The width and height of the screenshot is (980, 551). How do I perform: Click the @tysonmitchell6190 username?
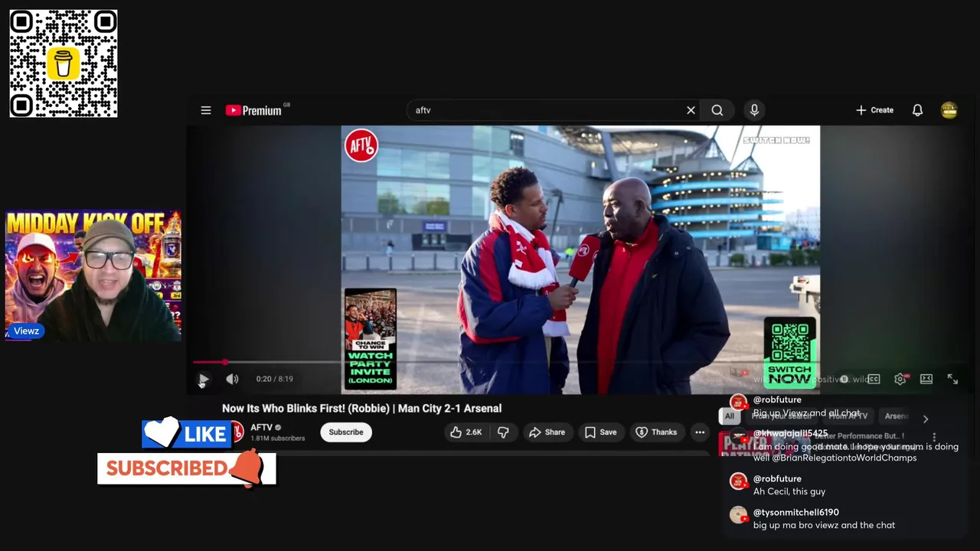click(796, 512)
